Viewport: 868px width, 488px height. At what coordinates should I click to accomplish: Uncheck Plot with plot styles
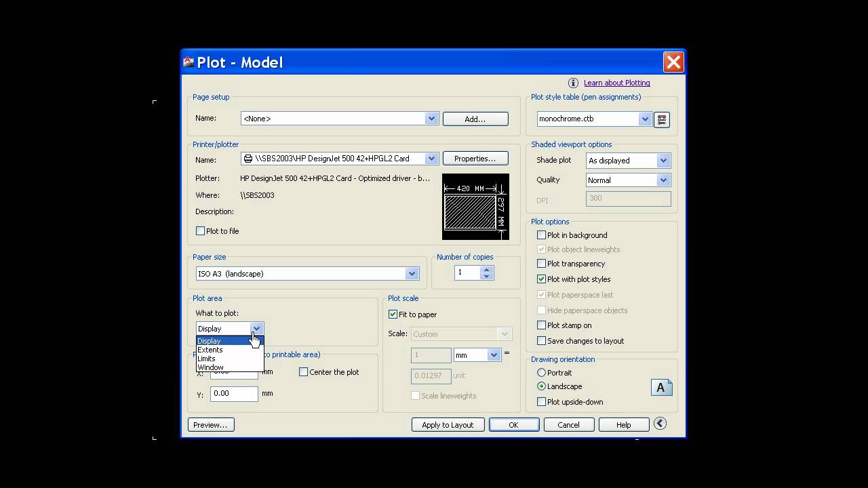tap(541, 279)
